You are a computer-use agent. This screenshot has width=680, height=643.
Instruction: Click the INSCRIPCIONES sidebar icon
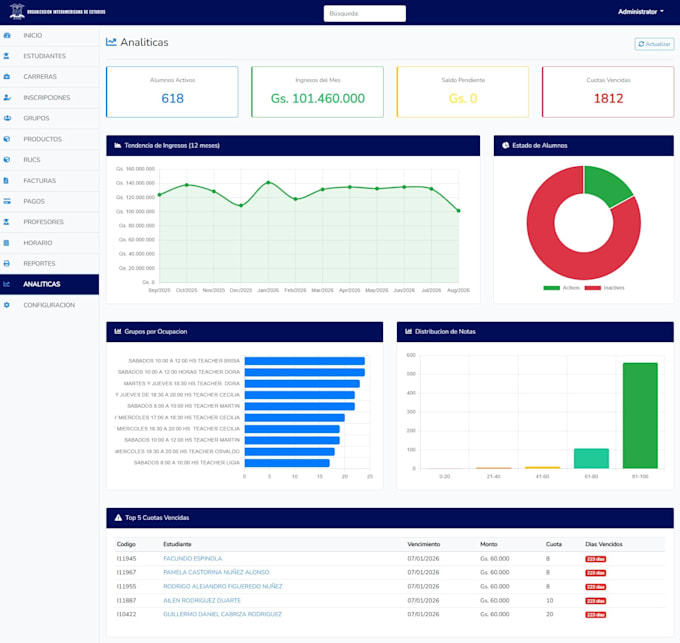7,98
